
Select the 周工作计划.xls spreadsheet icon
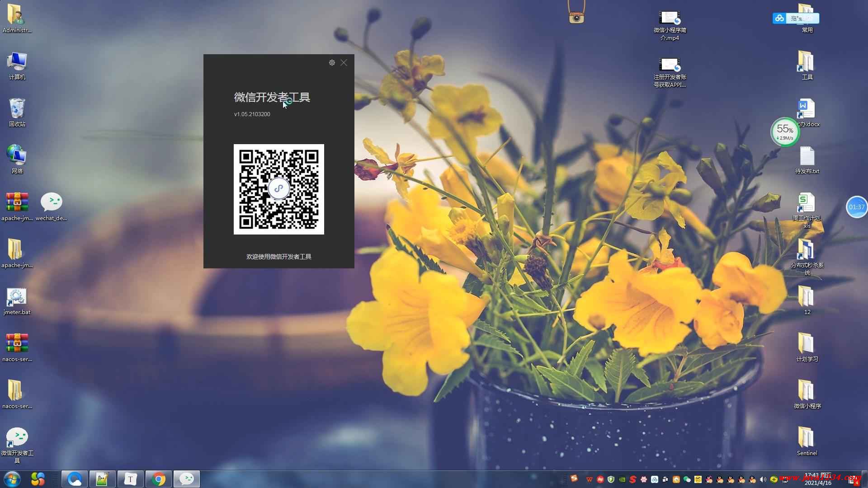(807, 211)
